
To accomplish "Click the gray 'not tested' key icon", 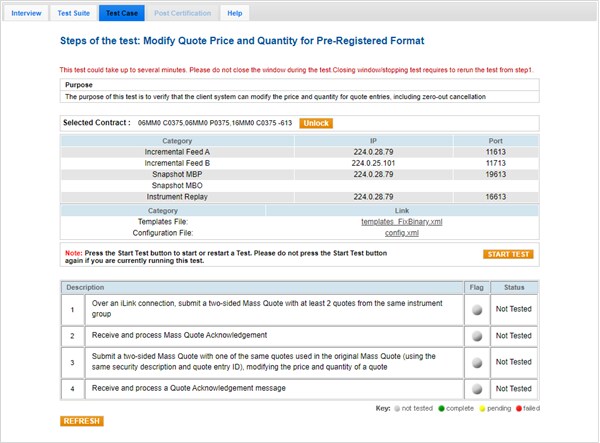I will (x=396, y=409).
